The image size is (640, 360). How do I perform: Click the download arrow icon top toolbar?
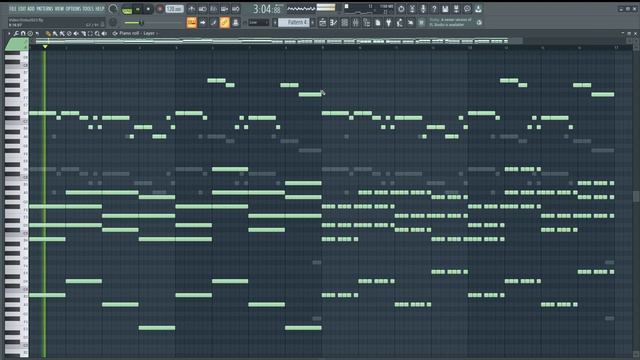pos(478,9)
